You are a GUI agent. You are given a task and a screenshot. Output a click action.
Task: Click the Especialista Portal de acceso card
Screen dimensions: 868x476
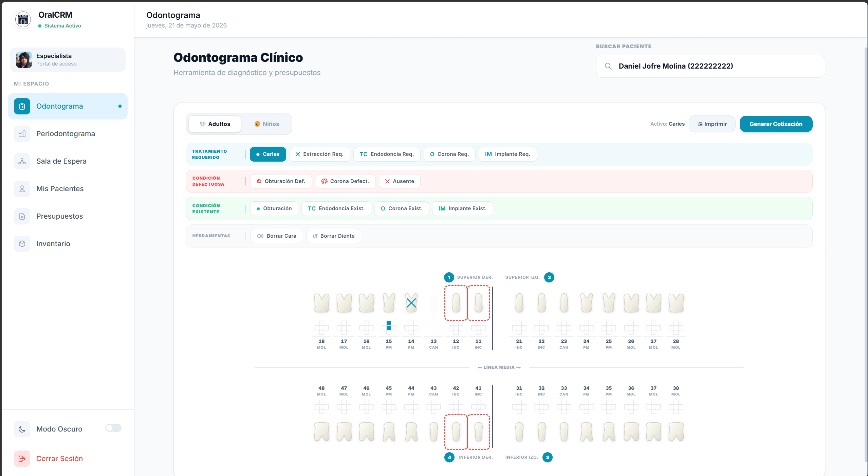pyautogui.click(x=68, y=60)
